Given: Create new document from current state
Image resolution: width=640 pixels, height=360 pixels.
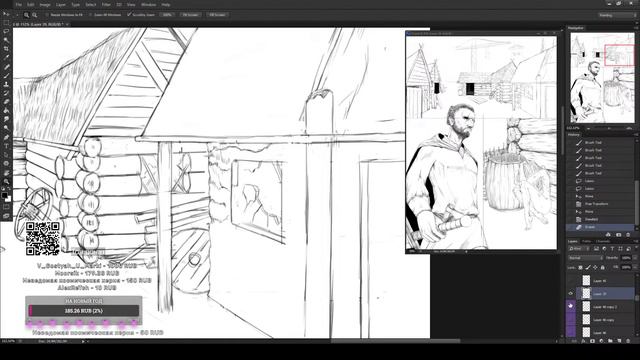Looking at the screenshot, I should [608, 235].
